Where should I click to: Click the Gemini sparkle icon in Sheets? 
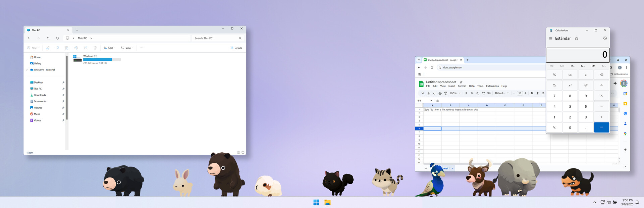click(x=615, y=83)
